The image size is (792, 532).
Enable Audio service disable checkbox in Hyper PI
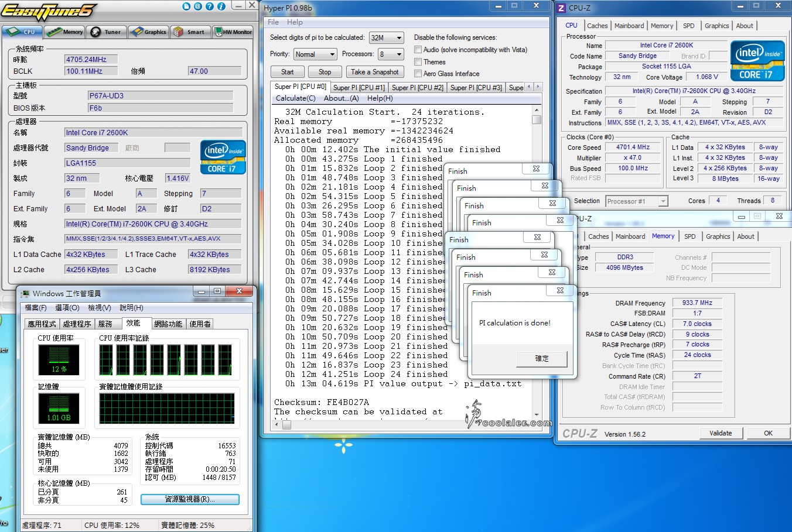[418, 50]
